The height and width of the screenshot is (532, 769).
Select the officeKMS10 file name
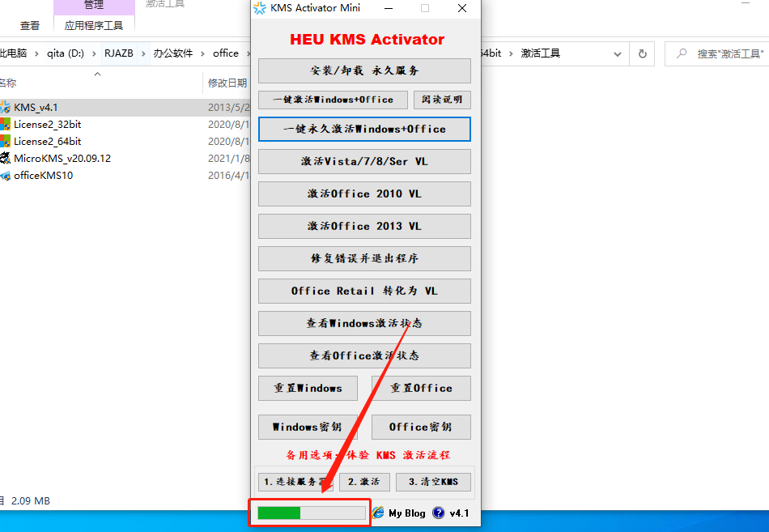[43, 175]
